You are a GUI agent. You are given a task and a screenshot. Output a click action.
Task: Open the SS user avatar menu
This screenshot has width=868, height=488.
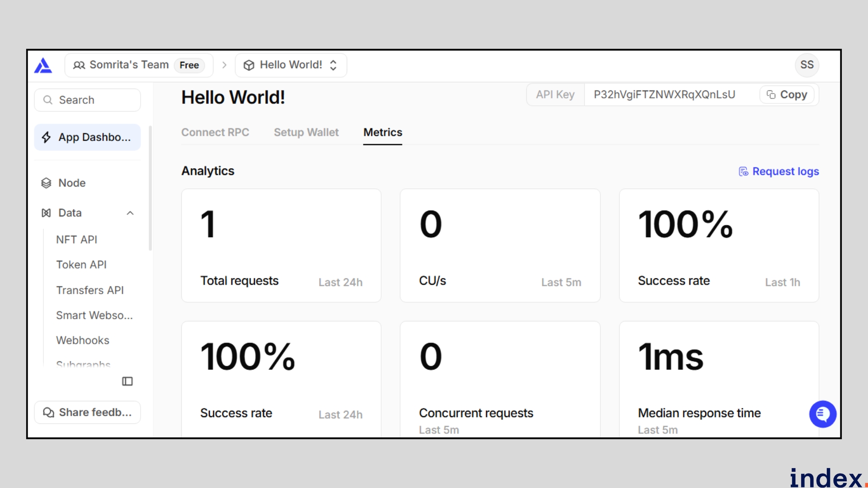click(x=807, y=65)
